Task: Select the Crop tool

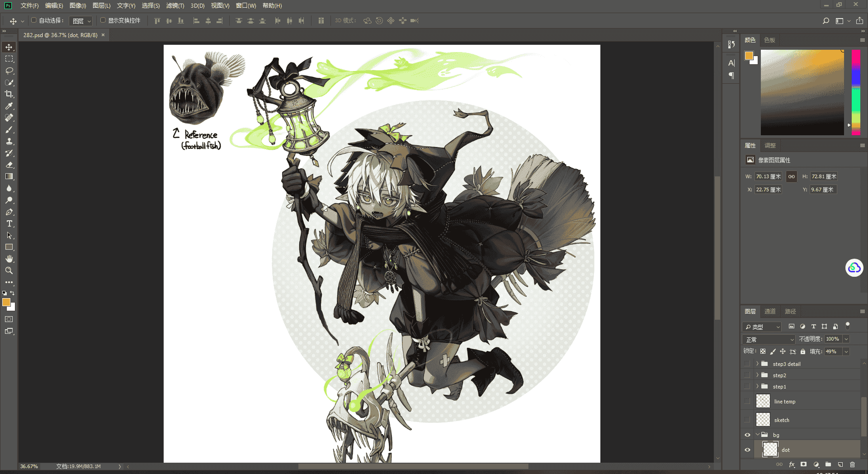Action: tap(9, 94)
